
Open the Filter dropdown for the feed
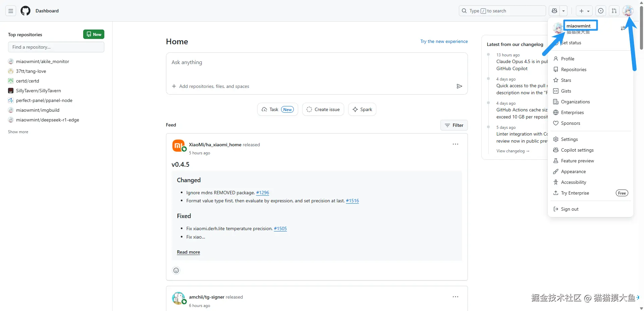pos(454,125)
